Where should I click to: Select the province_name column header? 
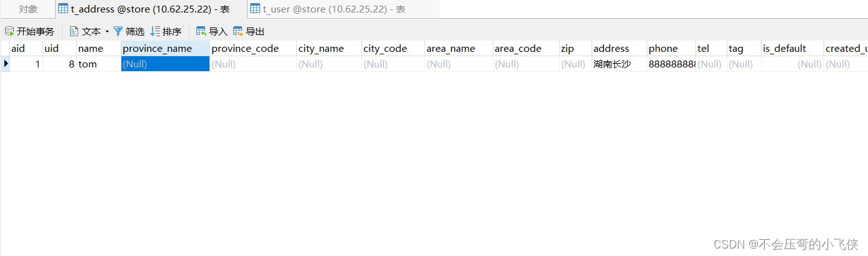point(165,48)
